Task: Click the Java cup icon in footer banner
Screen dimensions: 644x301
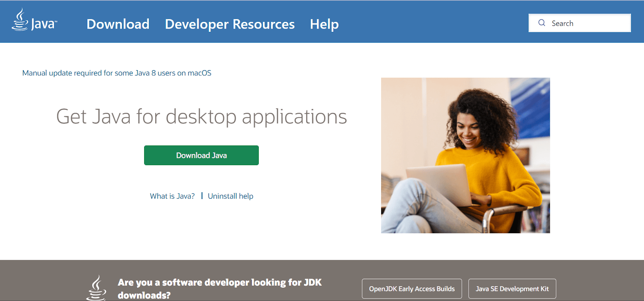Action: click(x=96, y=288)
